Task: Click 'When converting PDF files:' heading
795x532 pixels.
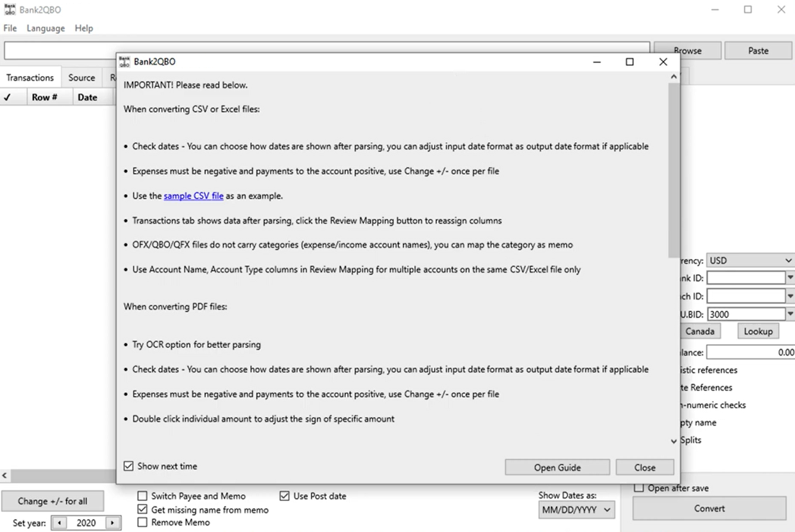Action: (175, 307)
